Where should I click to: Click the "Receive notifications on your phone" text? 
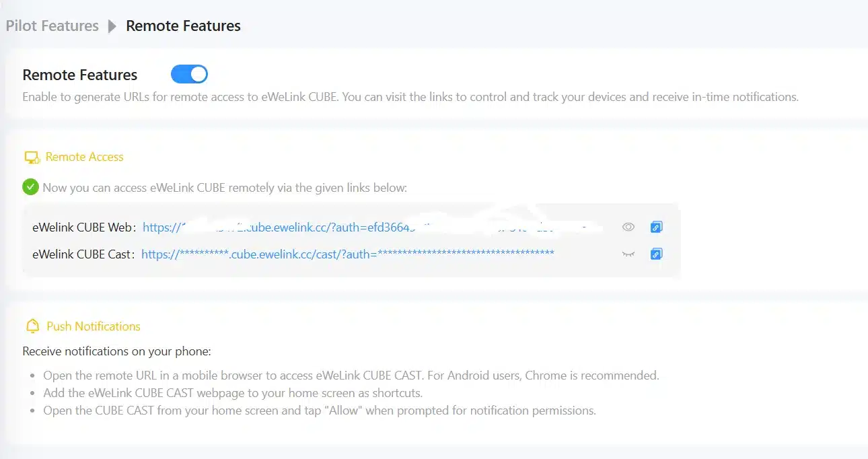(x=117, y=351)
